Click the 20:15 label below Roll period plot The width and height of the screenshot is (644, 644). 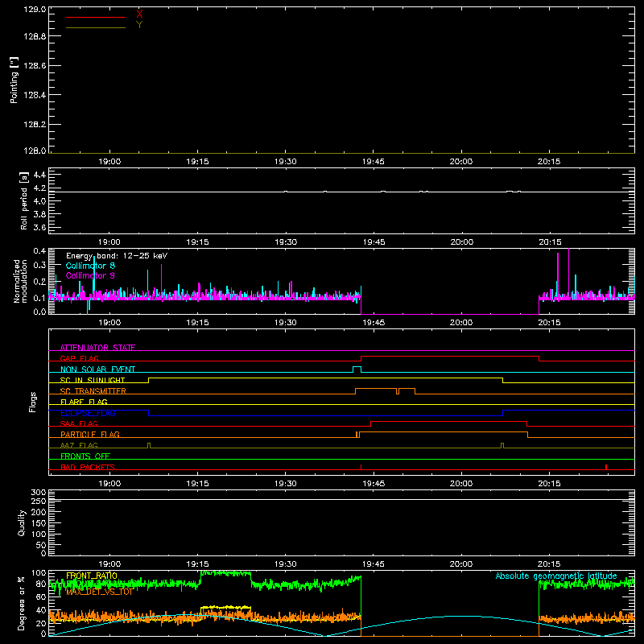tap(550, 242)
